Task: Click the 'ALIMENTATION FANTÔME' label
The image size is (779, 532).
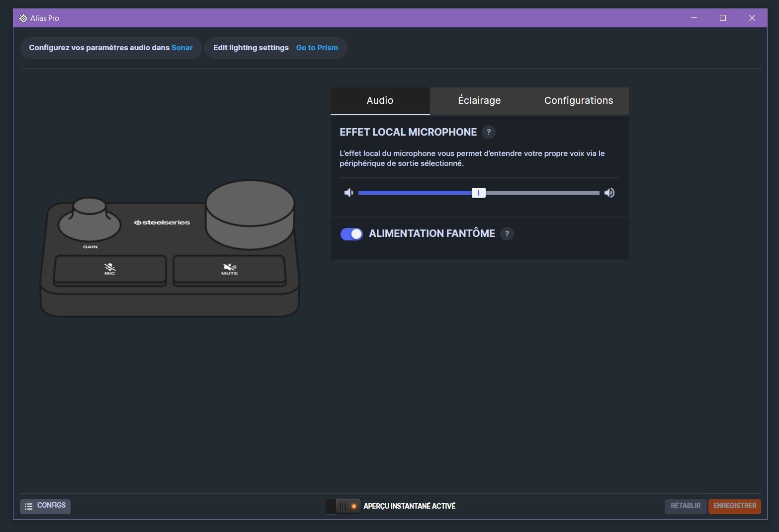Action: tap(432, 233)
